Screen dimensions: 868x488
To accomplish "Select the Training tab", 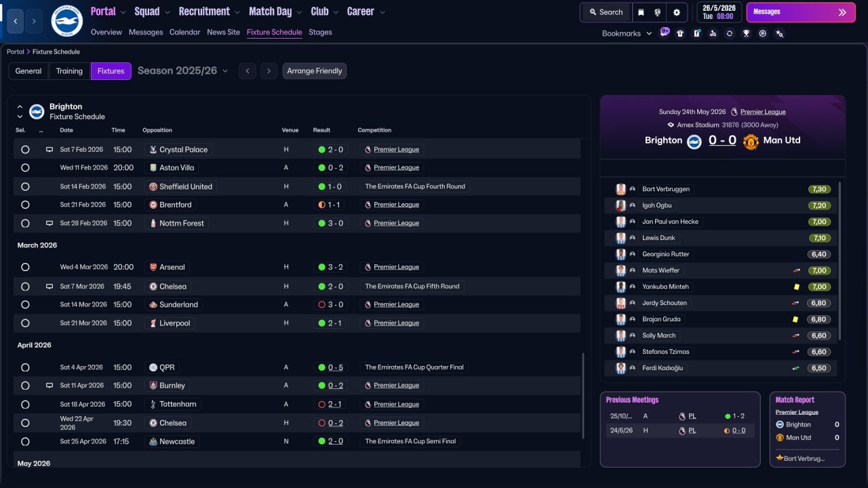I will [x=69, y=71].
